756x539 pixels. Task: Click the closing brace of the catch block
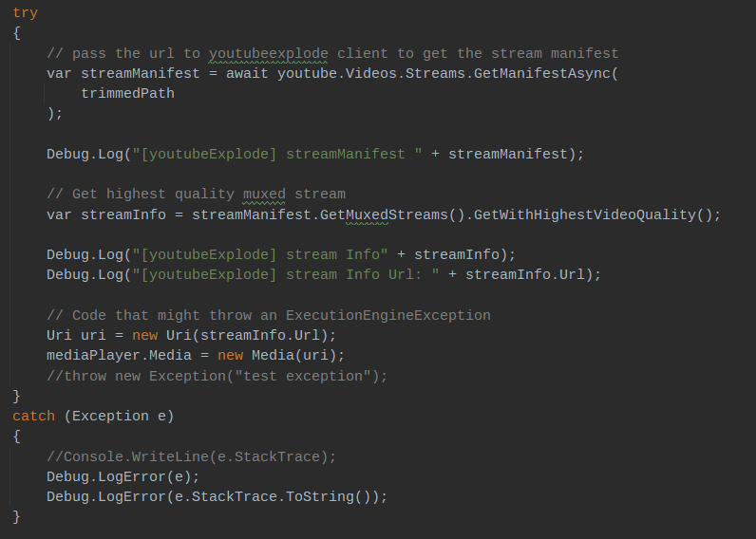16,517
